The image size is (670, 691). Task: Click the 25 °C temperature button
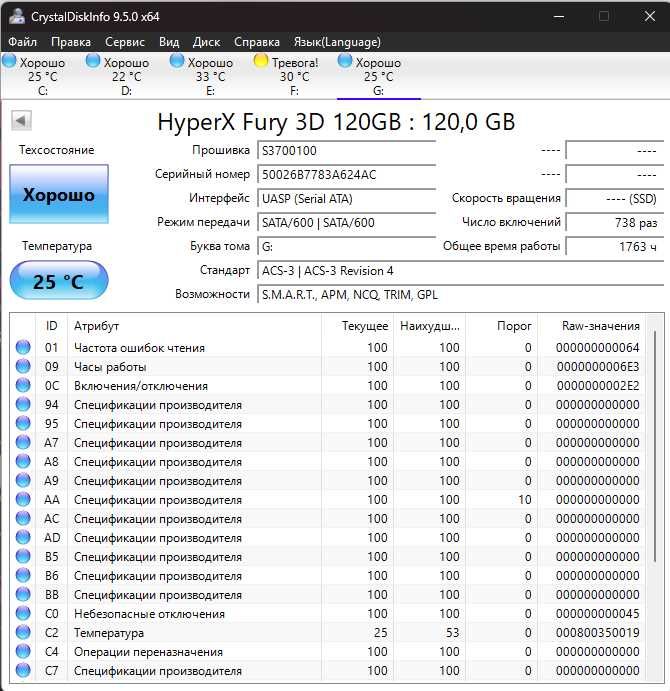coord(59,281)
